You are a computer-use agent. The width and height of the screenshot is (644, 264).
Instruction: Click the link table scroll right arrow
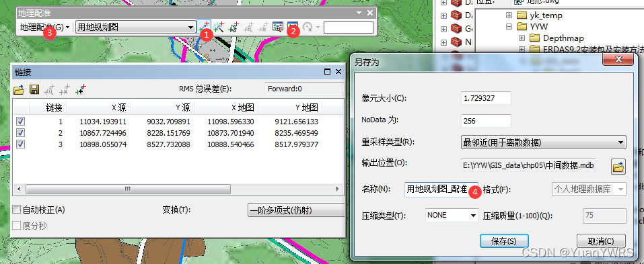(x=338, y=189)
